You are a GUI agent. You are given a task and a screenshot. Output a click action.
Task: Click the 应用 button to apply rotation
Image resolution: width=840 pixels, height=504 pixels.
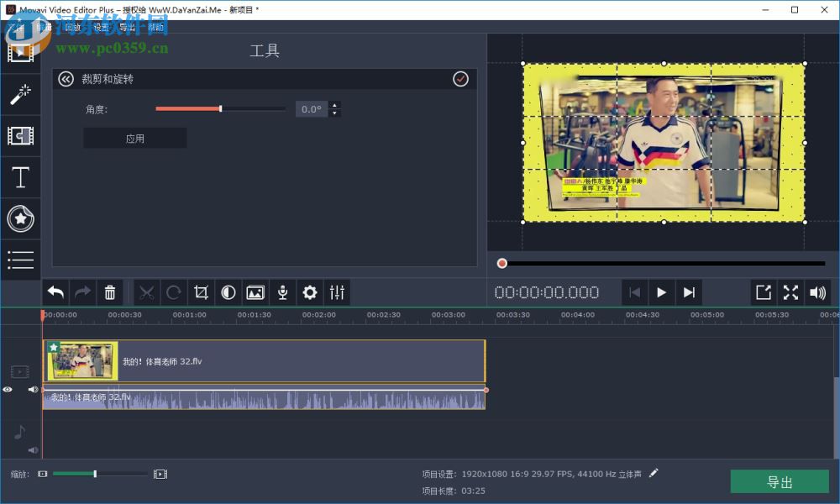[134, 137]
